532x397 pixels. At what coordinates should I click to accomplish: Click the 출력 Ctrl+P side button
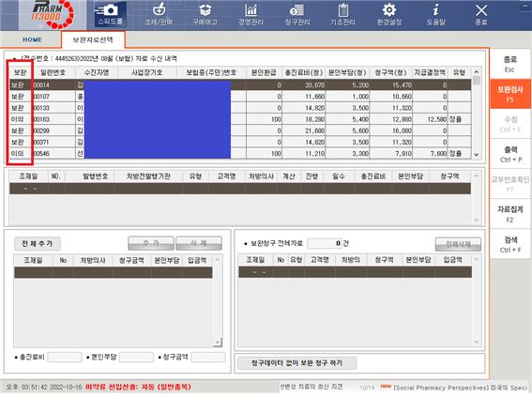[x=509, y=154]
